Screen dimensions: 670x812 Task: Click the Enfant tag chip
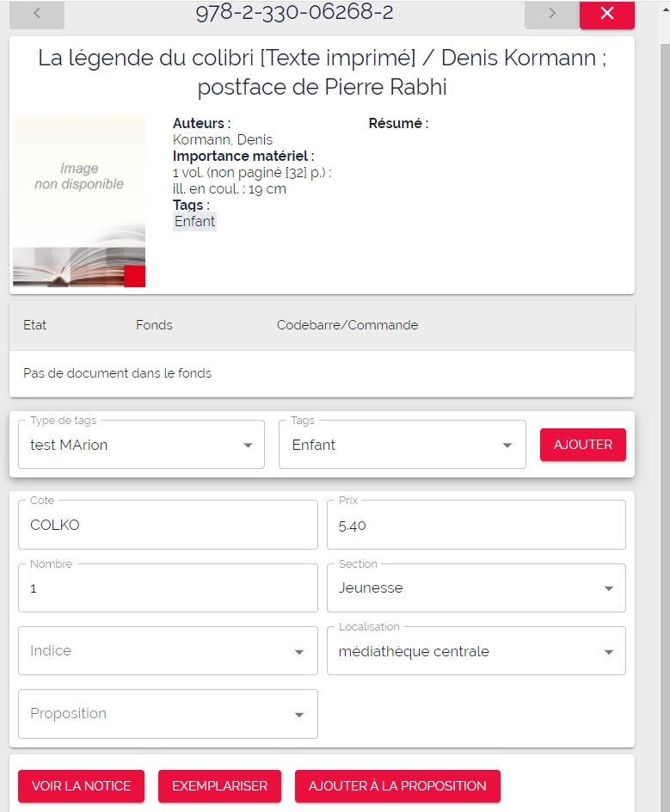[194, 222]
